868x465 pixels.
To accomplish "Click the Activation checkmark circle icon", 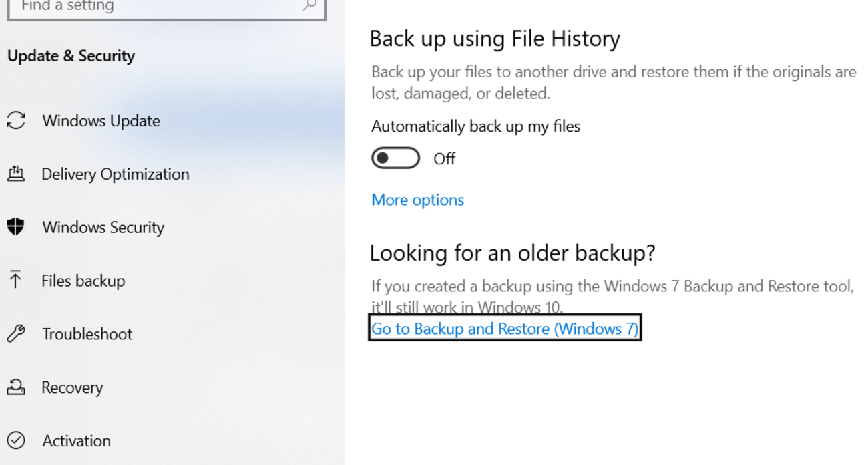I will click(16, 440).
